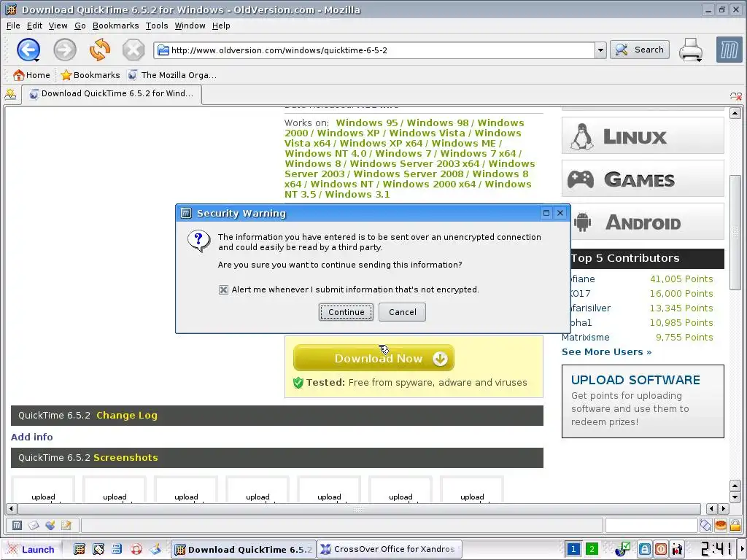Click the Mozilla M throbber icon
The width and height of the screenshot is (747, 560).
[x=729, y=50]
